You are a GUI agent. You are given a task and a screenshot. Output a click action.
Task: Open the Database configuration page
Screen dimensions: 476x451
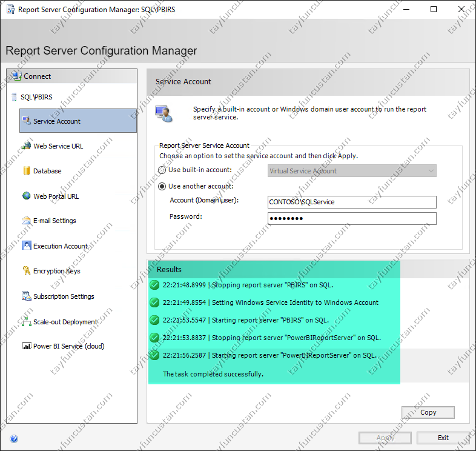pos(47,171)
